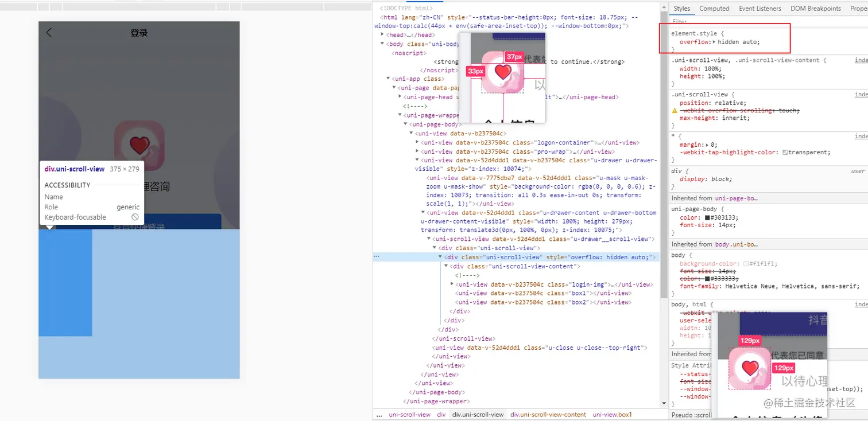Collapse the uni-app node
The width and height of the screenshot is (868, 421).
point(388,79)
